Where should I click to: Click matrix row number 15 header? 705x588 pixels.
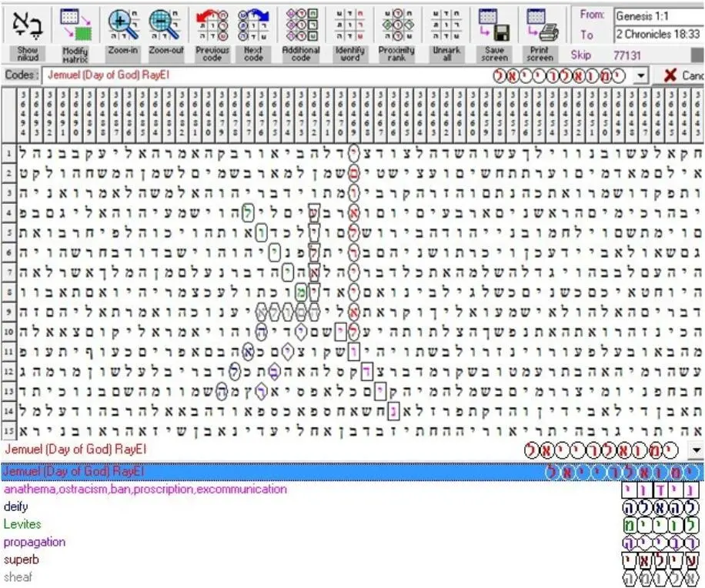(x=8, y=432)
